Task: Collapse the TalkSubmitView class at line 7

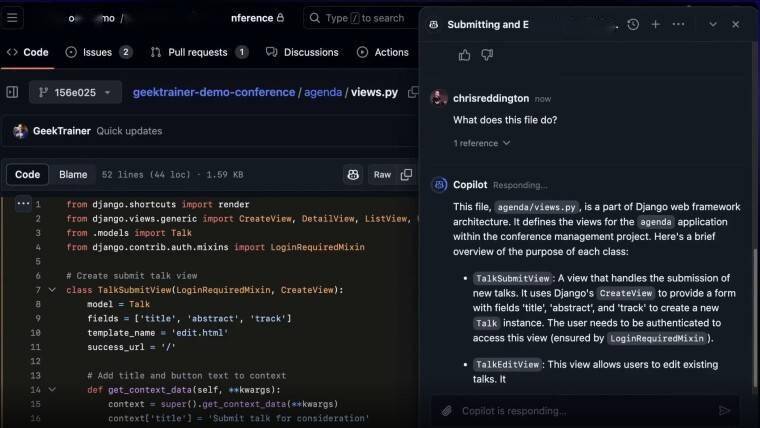Action: click(52, 290)
